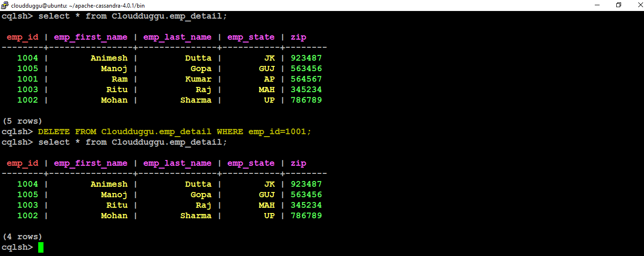Viewport: 644px width, 256px height.
Task: Select the state value "AP"
Action: [269, 79]
